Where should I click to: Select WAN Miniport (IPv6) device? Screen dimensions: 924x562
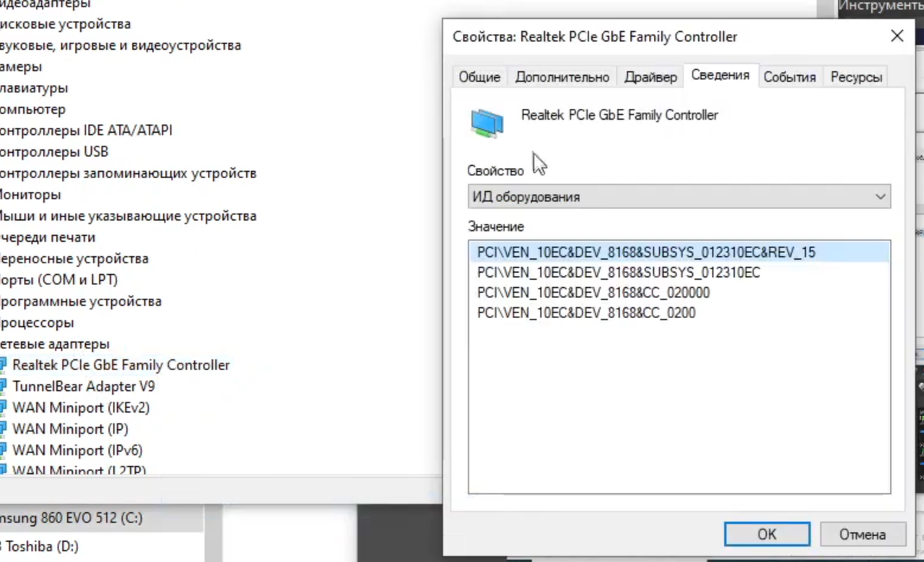tap(77, 450)
